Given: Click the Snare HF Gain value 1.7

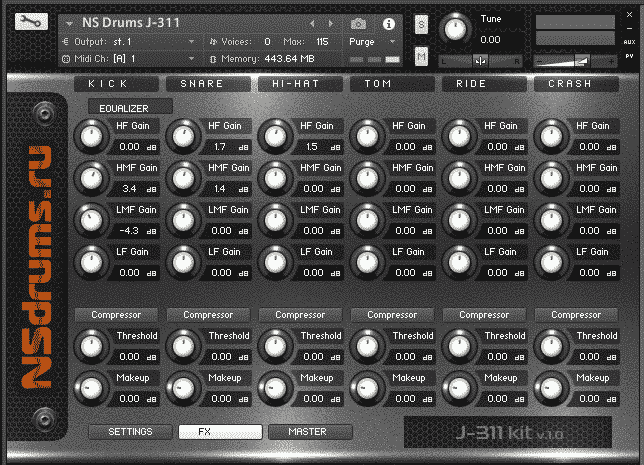Looking at the screenshot, I should pyautogui.click(x=220, y=147).
